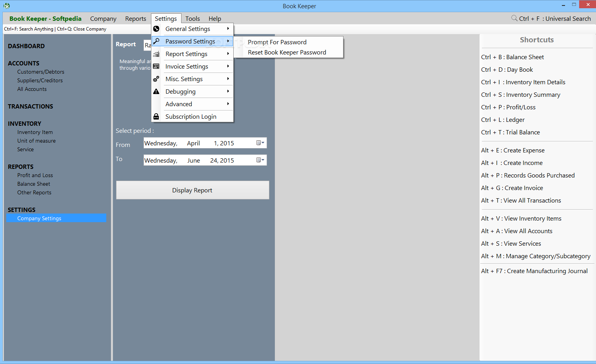Expand the Invoice Settings submenu arrow
Image resolution: width=596 pixels, height=364 pixels.
(x=228, y=66)
